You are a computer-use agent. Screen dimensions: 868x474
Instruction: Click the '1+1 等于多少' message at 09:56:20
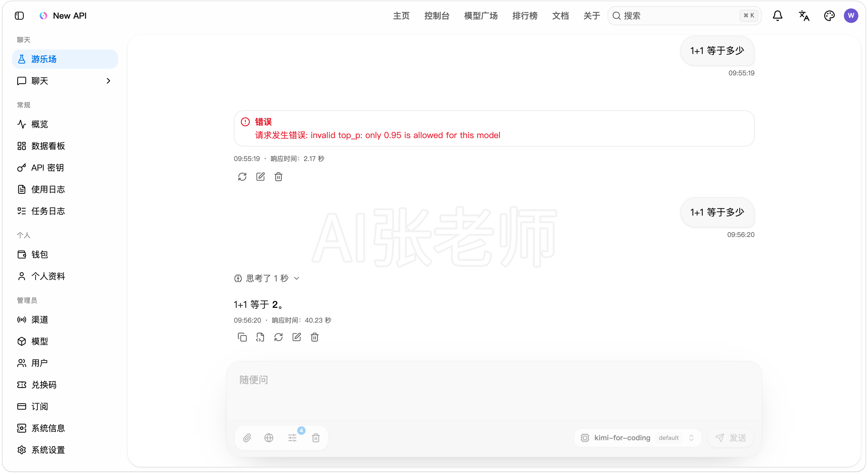pos(717,212)
